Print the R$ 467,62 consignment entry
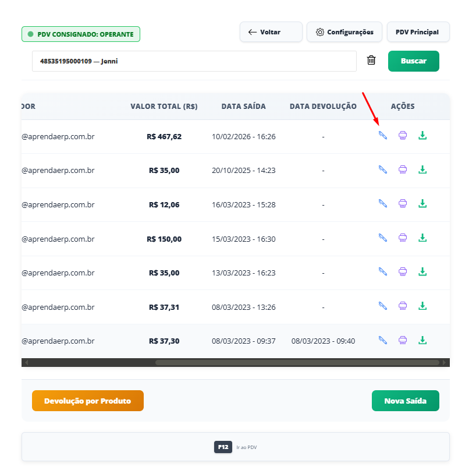Image resolution: width=476 pixels, height=470 pixels. [402, 136]
